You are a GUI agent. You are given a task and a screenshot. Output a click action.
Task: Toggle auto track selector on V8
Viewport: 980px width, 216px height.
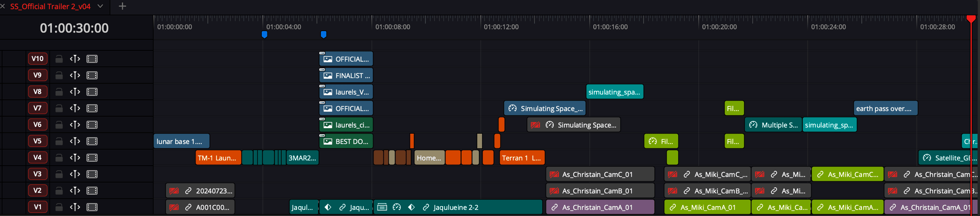click(75, 92)
